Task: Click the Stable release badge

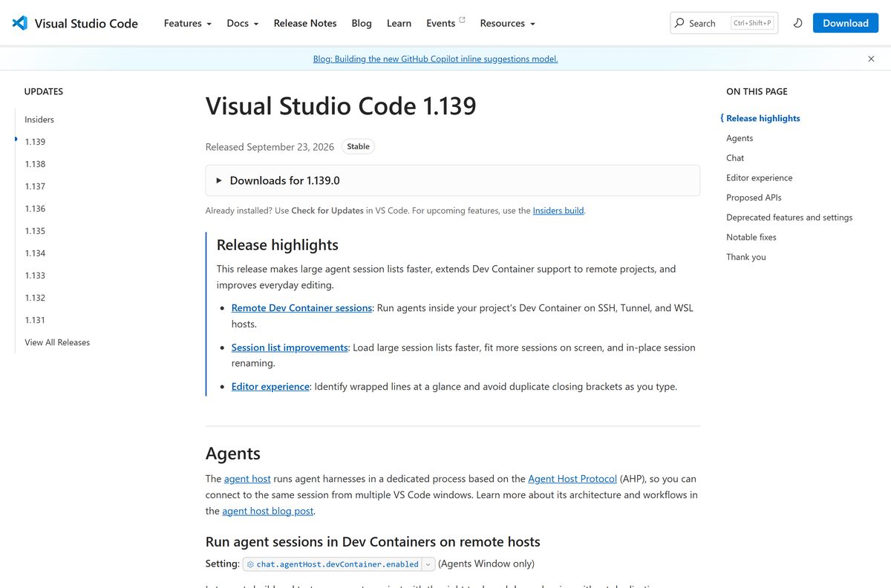Action: coord(359,146)
